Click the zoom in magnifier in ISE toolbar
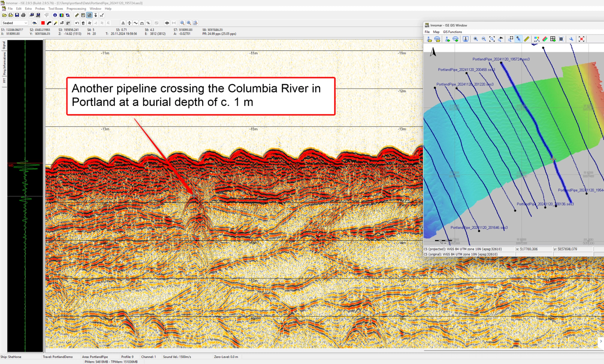The image size is (604, 364). [189, 23]
